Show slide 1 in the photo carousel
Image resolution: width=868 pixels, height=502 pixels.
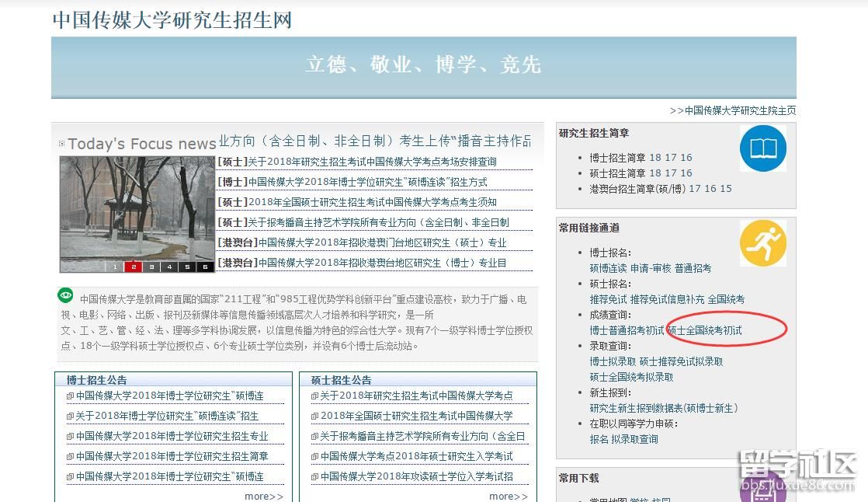tap(115, 267)
